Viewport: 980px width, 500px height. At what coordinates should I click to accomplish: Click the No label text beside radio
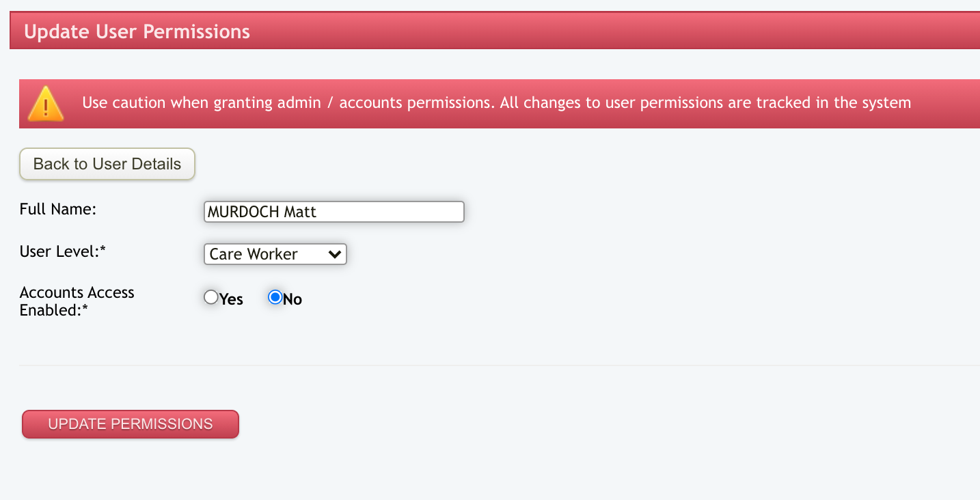click(292, 299)
